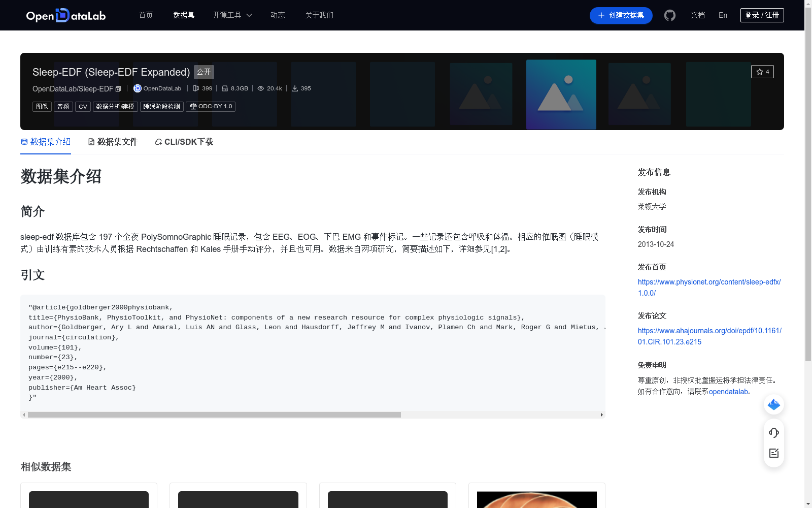This screenshot has width=812, height=508.
Task: Click the first similar dataset card
Action: pyautogui.click(x=89, y=495)
